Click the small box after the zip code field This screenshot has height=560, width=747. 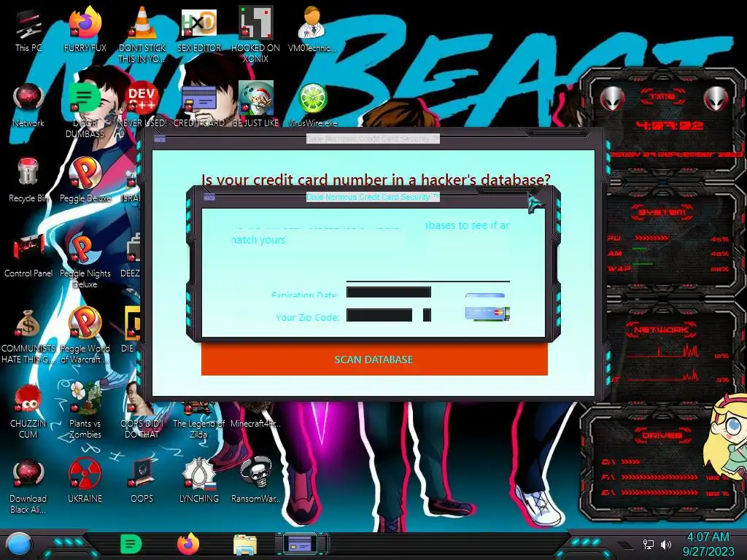(x=427, y=315)
